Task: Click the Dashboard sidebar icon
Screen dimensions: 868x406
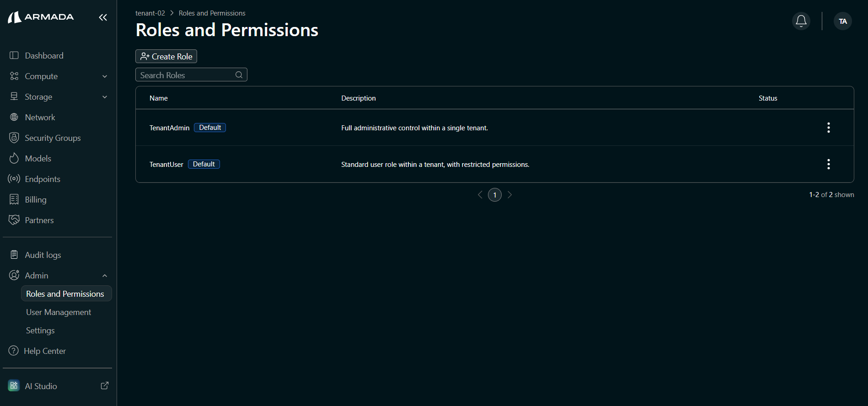Action: pos(14,55)
